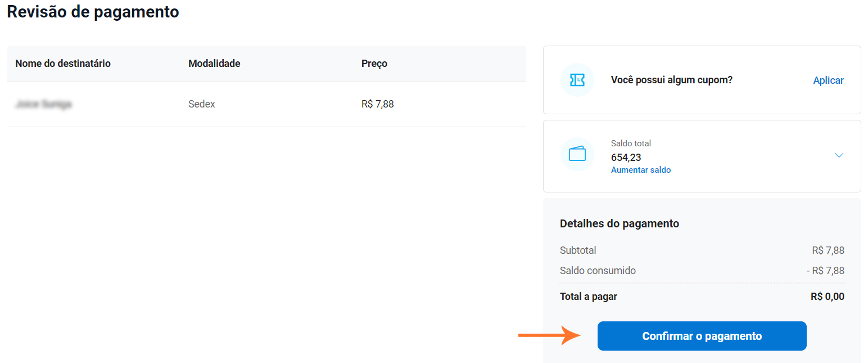This screenshot has width=868, height=363.
Task: Expand the Saldo total chevron
Action: [x=839, y=155]
